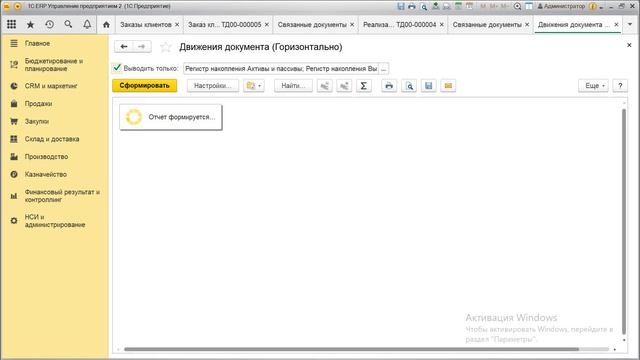
Task: Open ellipsis selector in register filter field
Action: coord(384,69)
